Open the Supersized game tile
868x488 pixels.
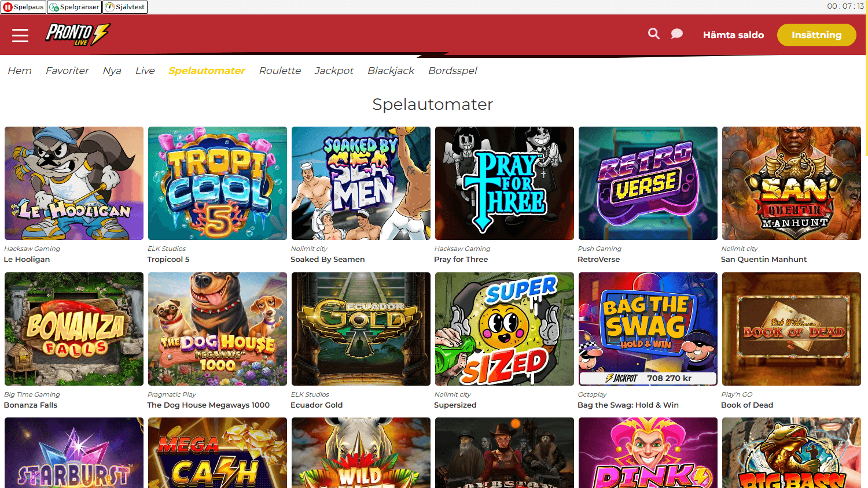pyautogui.click(x=505, y=329)
